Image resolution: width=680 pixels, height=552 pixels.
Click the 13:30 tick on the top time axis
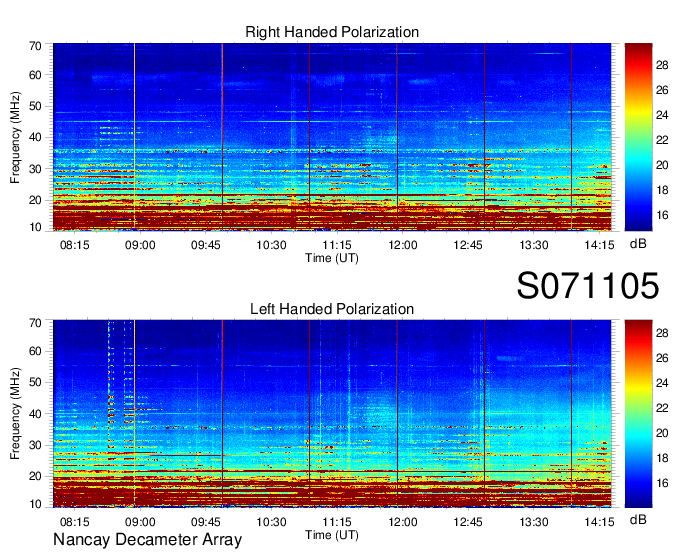pyautogui.click(x=534, y=245)
